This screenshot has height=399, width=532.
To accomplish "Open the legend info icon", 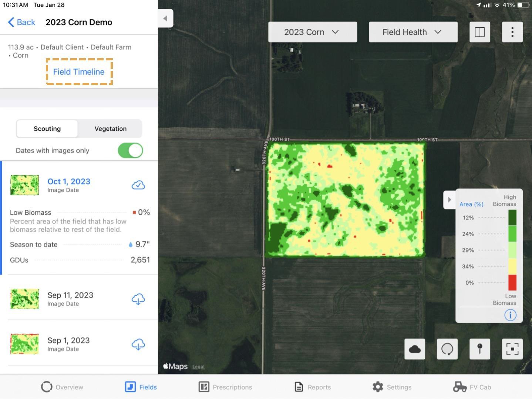I will pyautogui.click(x=510, y=315).
